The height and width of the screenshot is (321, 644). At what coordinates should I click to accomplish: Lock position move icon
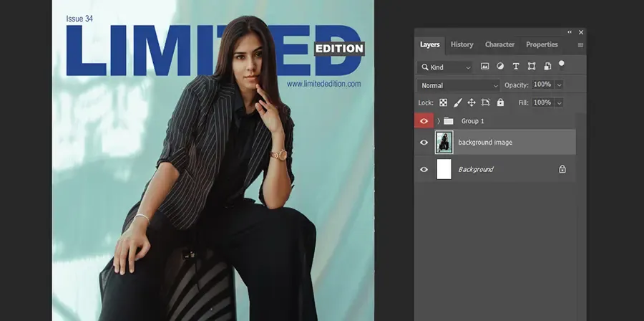tap(472, 102)
